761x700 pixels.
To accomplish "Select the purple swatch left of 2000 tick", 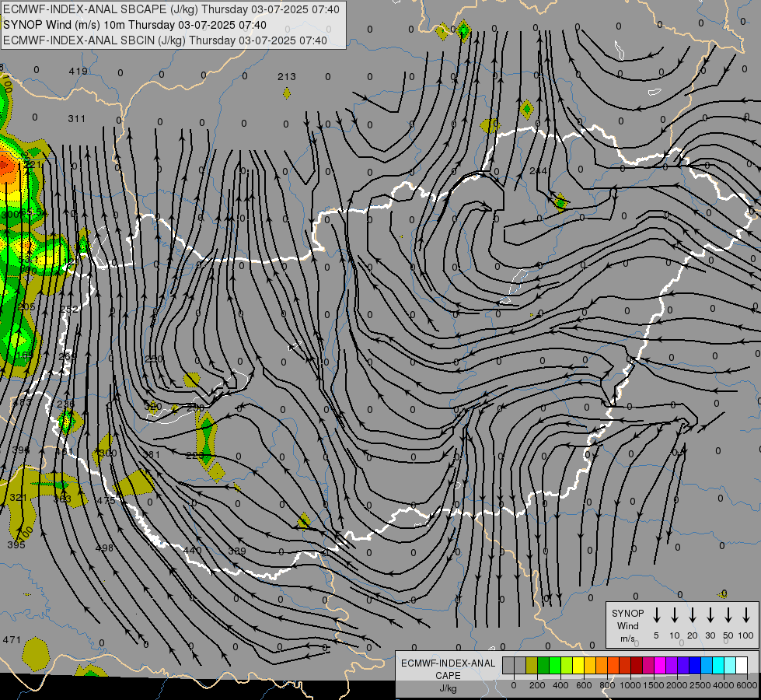I will click(672, 666).
